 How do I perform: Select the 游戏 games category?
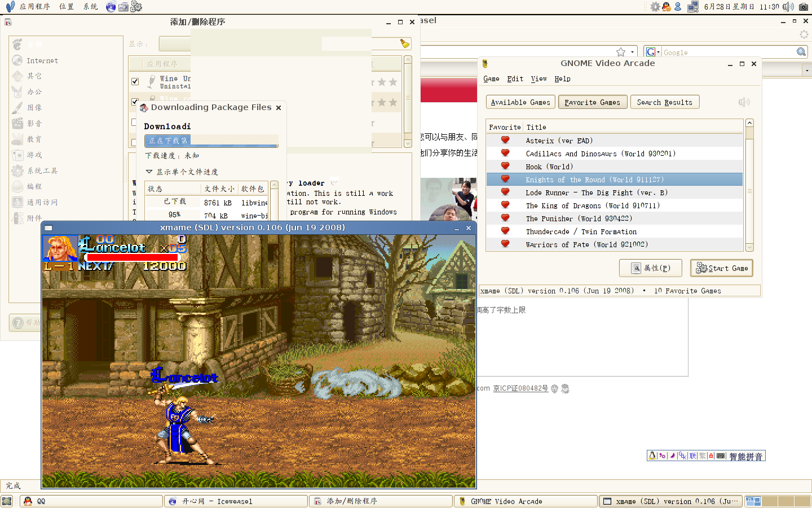click(x=66, y=155)
